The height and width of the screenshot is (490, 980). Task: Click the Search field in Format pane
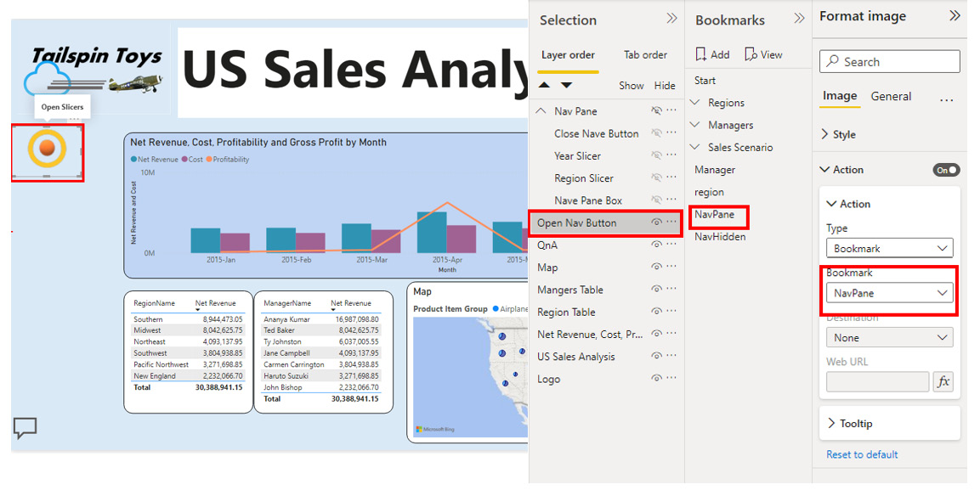click(x=889, y=62)
